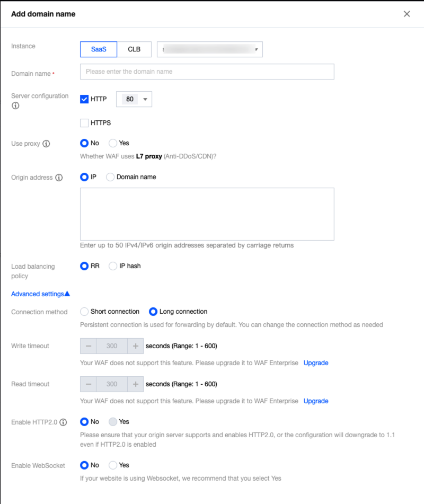Uncheck the HTTP checkbox
Image resolution: width=424 pixels, height=504 pixels.
pos(84,99)
